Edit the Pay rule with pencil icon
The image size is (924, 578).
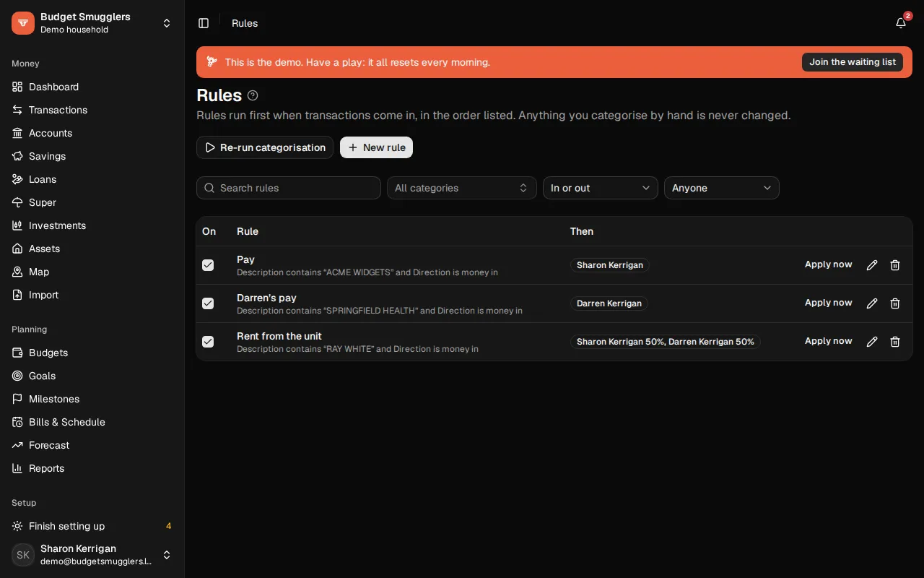tap(872, 265)
